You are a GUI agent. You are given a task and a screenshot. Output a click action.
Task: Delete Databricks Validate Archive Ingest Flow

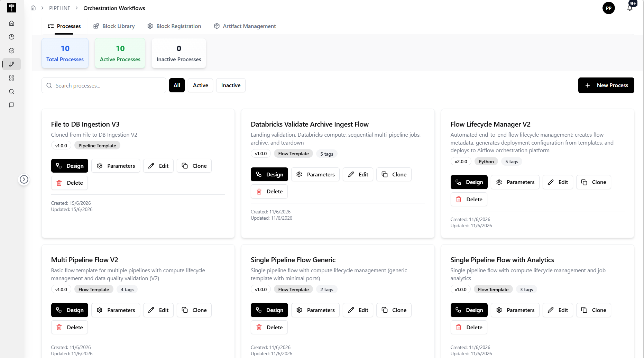[x=269, y=191]
